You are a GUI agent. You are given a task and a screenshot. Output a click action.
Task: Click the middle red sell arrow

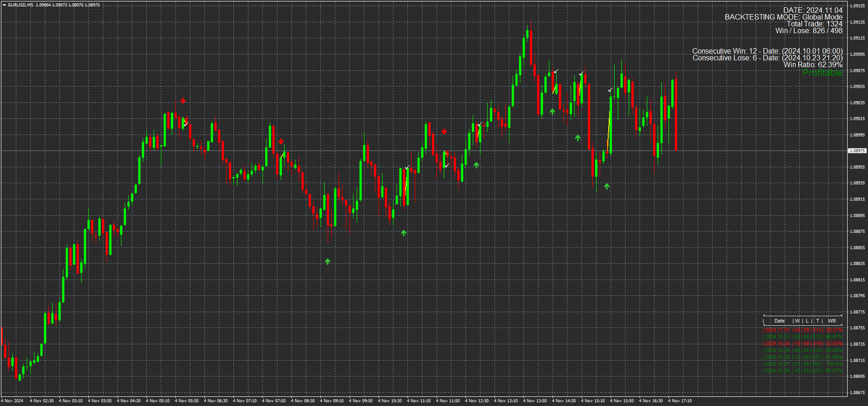pos(281,141)
